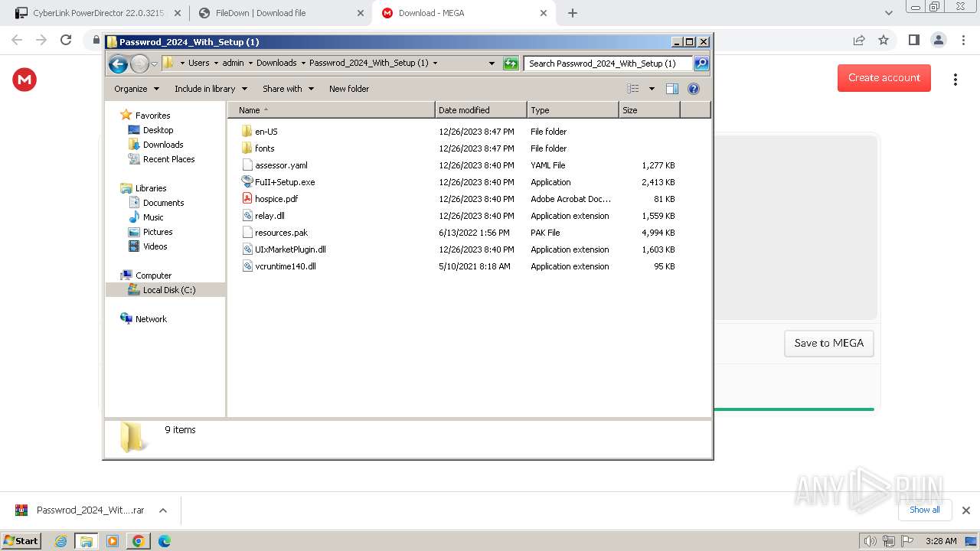This screenshot has height=551, width=980.
Task: Open the Windows Start menu
Action: pyautogui.click(x=21, y=541)
